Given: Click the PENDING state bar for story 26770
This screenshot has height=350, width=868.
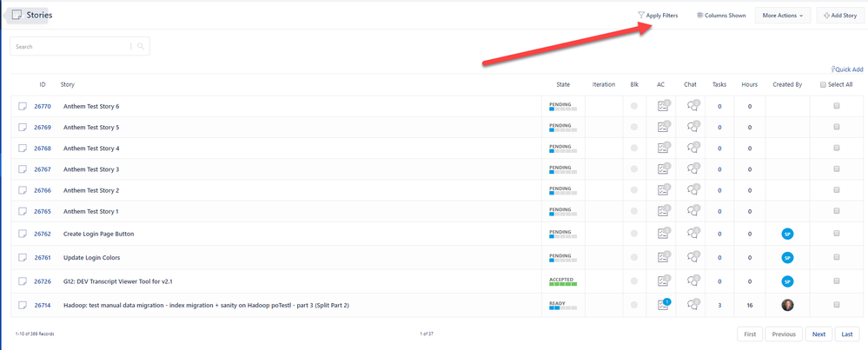Looking at the screenshot, I should (563, 106).
